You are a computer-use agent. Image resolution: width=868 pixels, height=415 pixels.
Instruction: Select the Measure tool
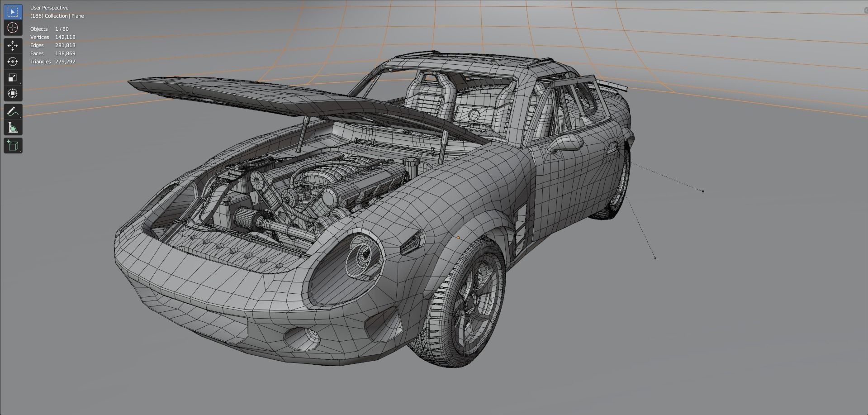[13, 127]
